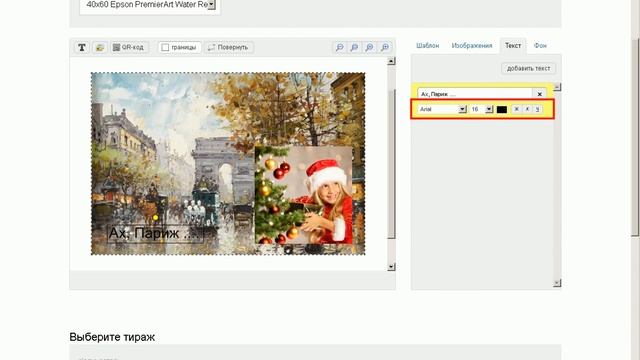Open the font size 16 dropdown
Screen dimensions: 640x360
(482, 109)
